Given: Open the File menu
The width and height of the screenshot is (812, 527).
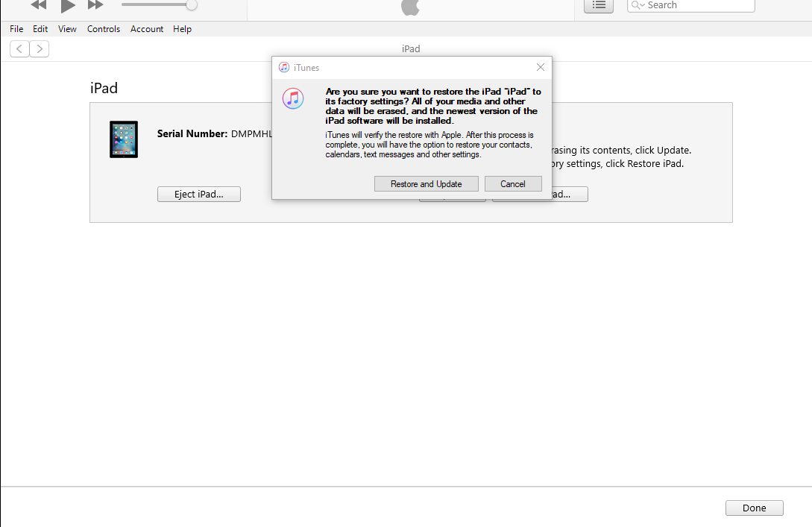Looking at the screenshot, I should point(16,29).
